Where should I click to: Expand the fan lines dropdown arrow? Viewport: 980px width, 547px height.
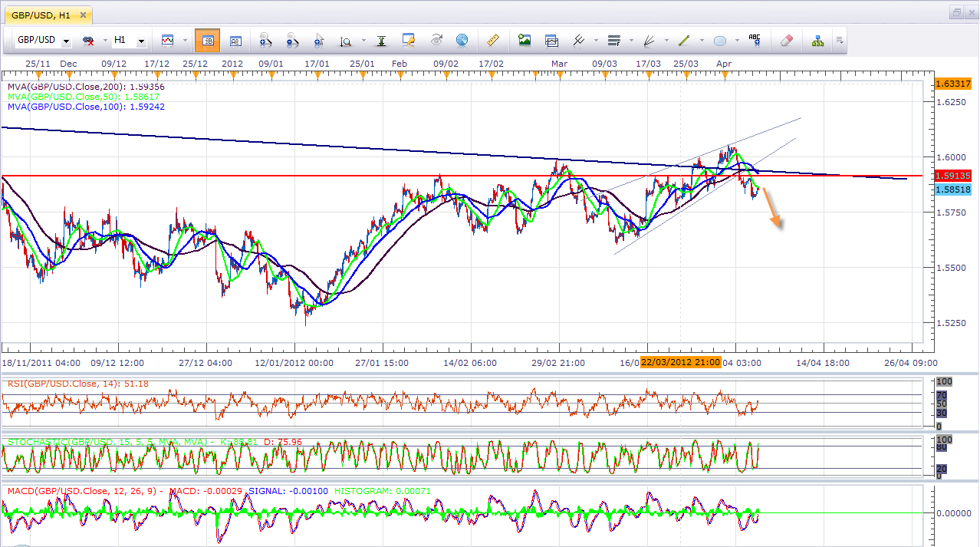666,41
